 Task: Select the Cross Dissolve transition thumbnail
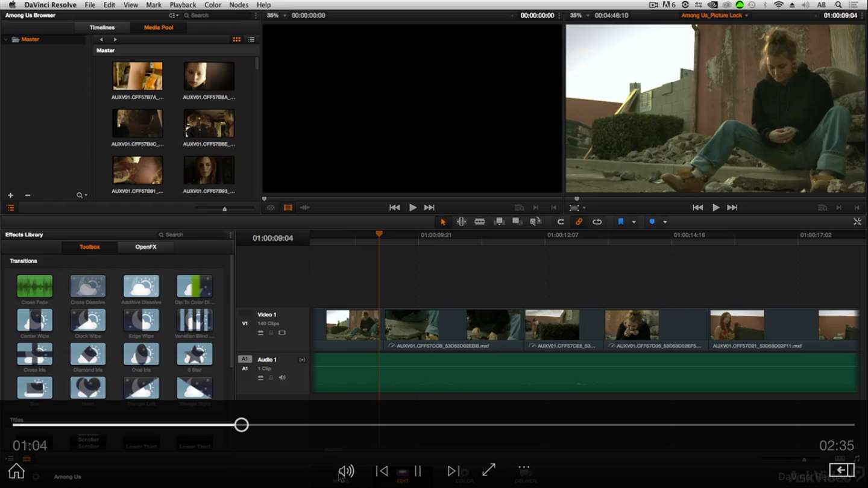click(x=88, y=287)
